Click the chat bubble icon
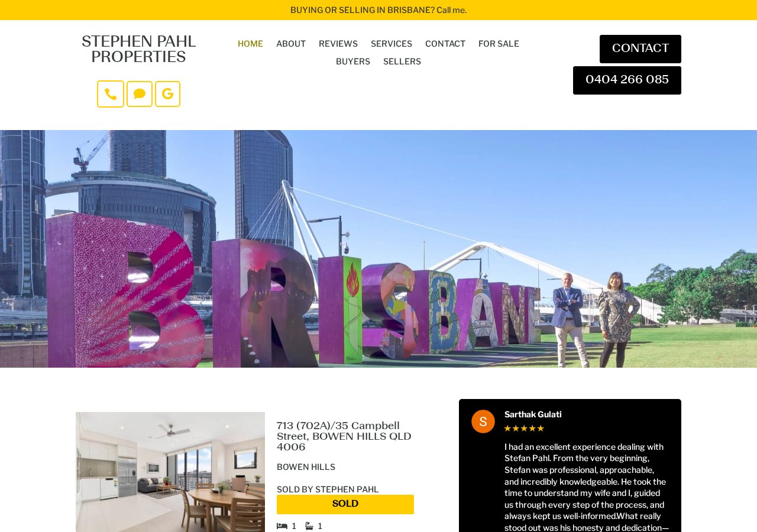Screen dimensions: 757x532 (x=140, y=94)
